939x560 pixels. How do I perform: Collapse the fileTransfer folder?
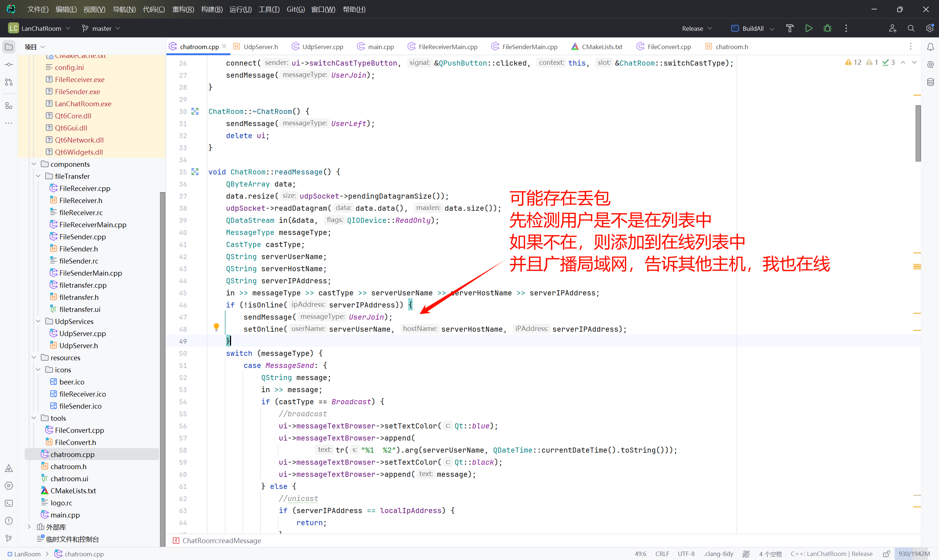[38, 176]
